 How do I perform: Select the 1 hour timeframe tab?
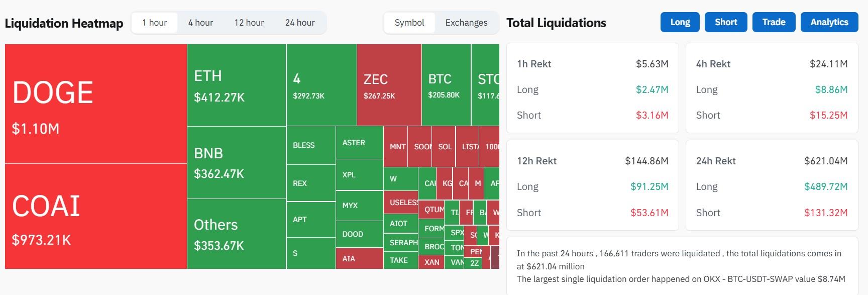155,23
